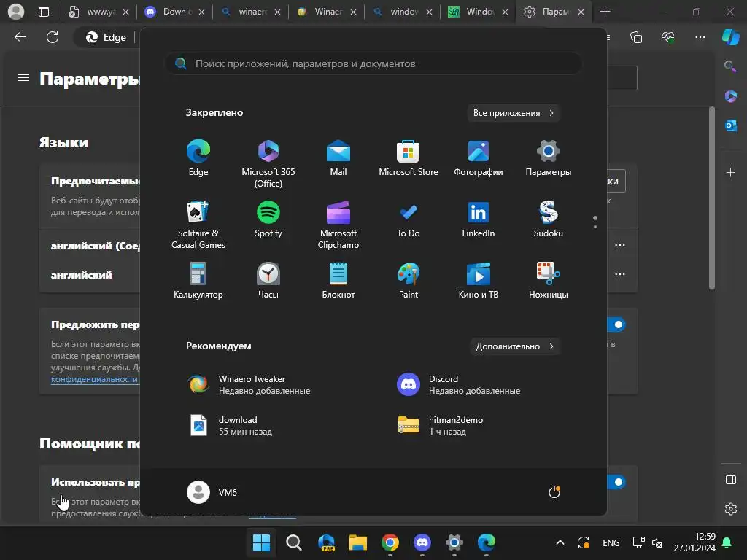Open a new Edge tab
This screenshot has width=747, height=560.
point(605,12)
